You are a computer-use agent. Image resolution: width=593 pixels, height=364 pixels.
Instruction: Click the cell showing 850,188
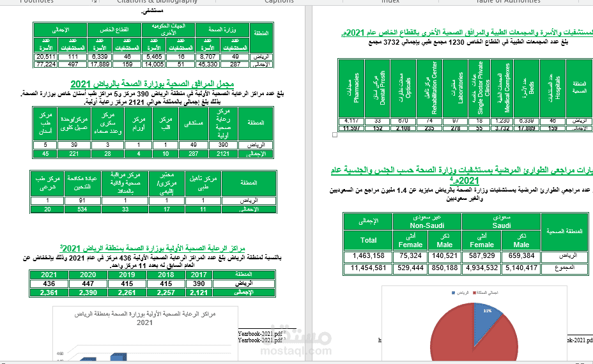[x=445, y=268]
